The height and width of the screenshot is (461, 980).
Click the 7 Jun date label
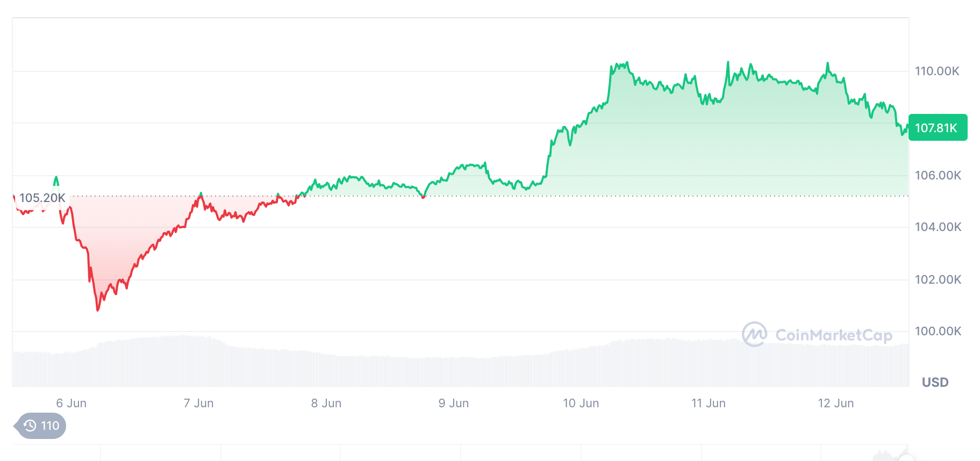coord(198,403)
